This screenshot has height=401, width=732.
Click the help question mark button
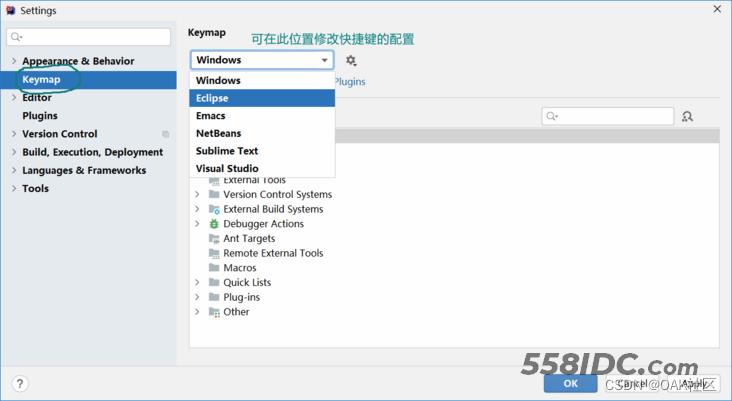[x=20, y=384]
